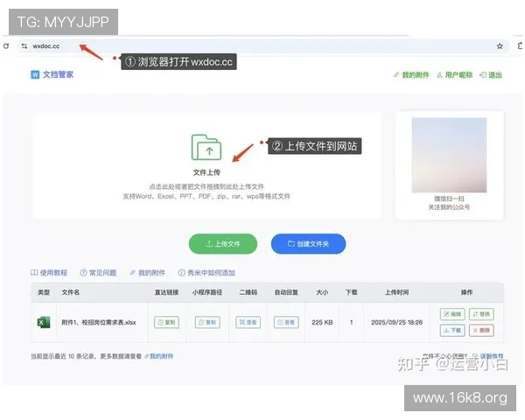Click the 文件名 column header
Image resolution: width=525 pixels, height=420 pixels.
coord(71,292)
